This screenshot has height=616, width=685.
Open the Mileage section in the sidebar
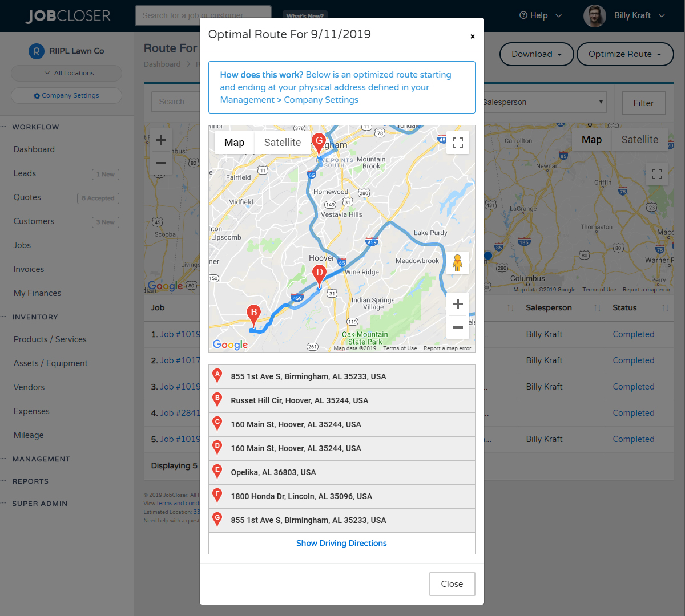[x=27, y=435]
